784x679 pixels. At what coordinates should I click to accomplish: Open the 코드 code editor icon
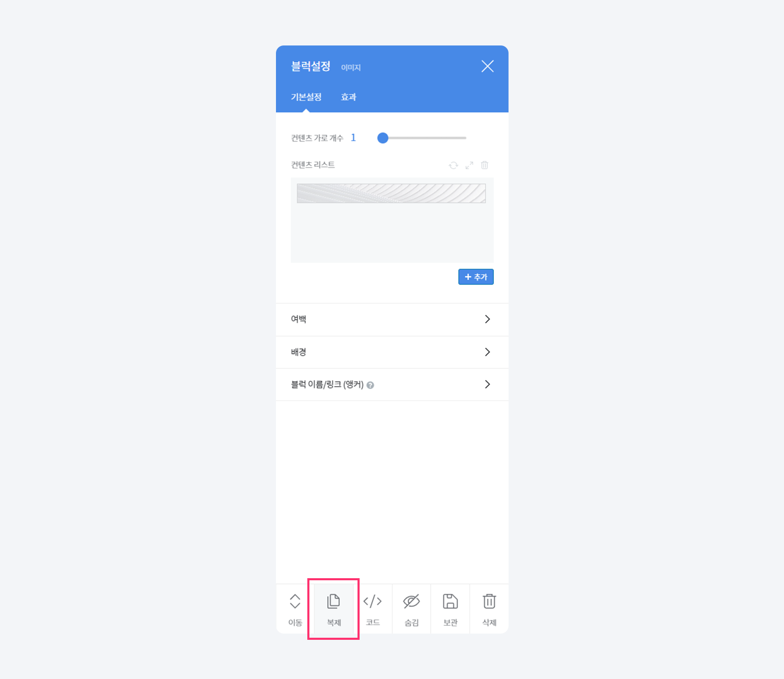[373, 601]
